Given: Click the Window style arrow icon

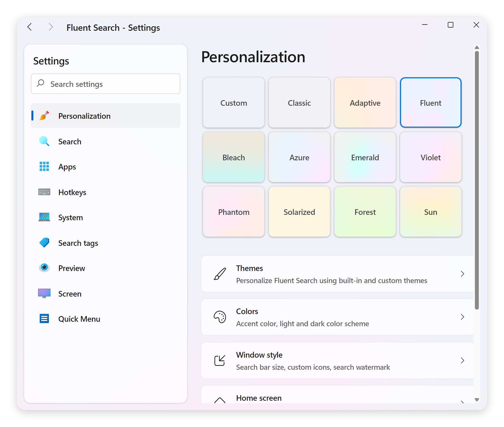Looking at the screenshot, I should (x=220, y=360).
